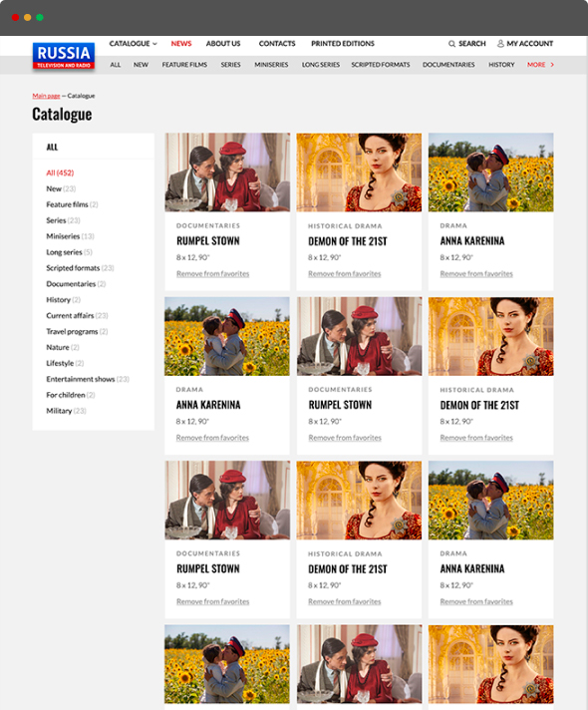This screenshot has width=588, height=710.
Task: Remove first Anna Karenina from favorites
Action: (476, 273)
